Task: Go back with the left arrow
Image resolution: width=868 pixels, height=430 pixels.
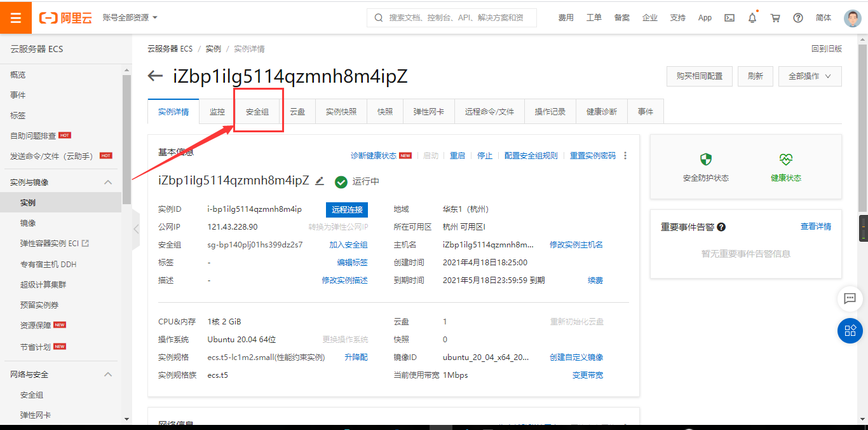Action: pyautogui.click(x=155, y=76)
